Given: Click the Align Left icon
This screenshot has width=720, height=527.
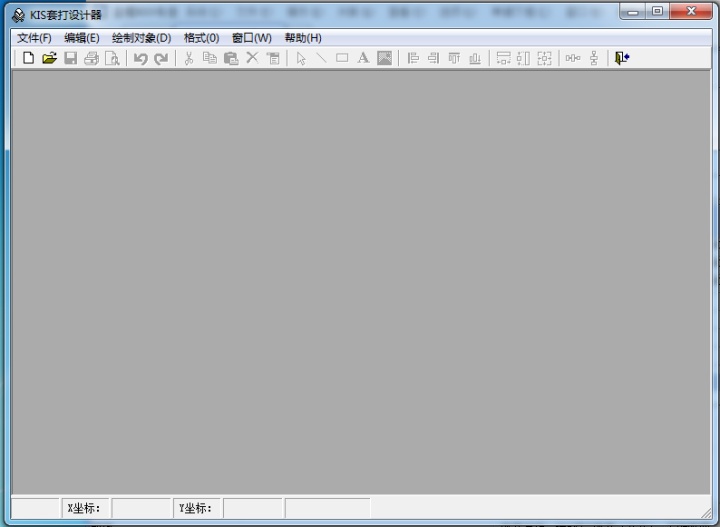Looking at the screenshot, I should [x=413, y=58].
